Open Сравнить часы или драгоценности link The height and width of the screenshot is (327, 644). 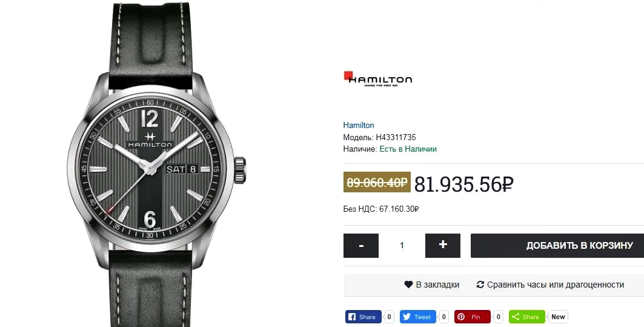click(556, 285)
